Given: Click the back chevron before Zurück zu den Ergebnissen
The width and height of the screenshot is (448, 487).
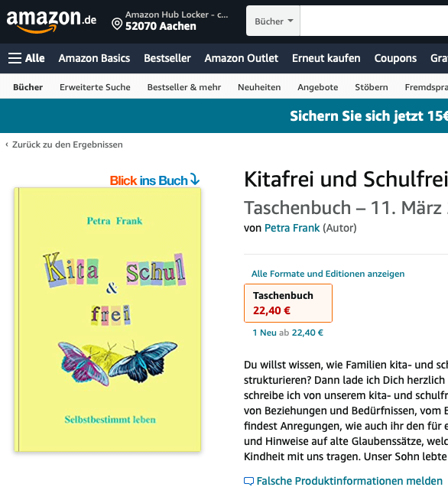Looking at the screenshot, I should (7, 144).
